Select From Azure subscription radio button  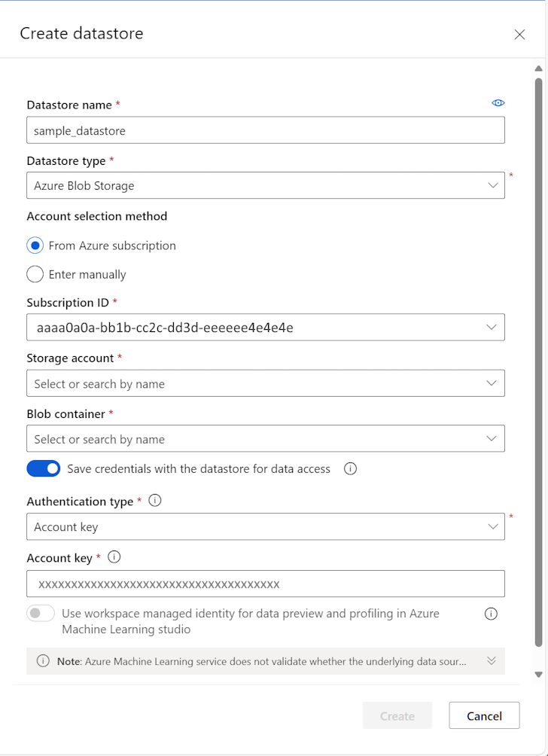(35, 245)
